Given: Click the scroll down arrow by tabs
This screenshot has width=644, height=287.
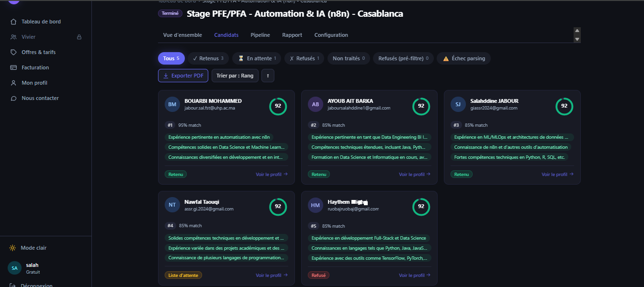Looking at the screenshot, I should (x=577, y=39).
